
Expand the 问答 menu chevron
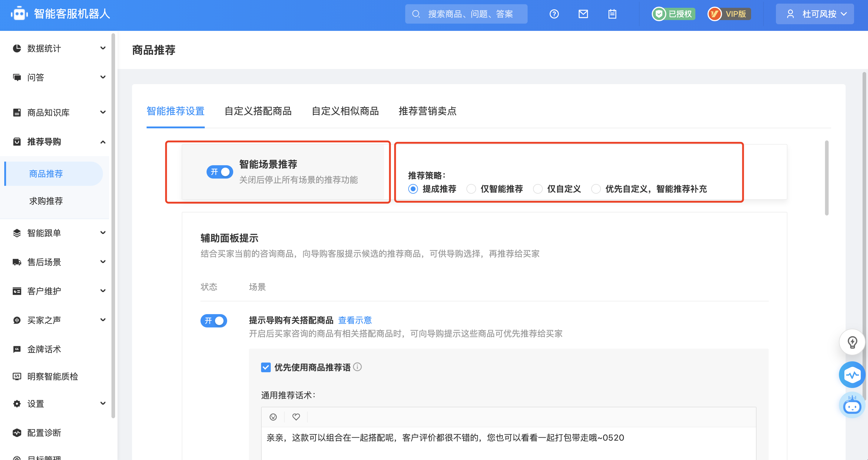point(103,77)
